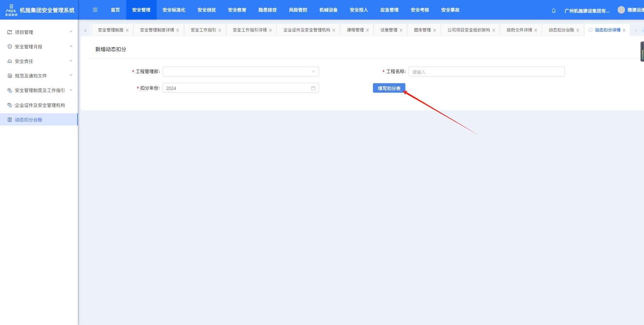Click the 工程名称 input field
644x325 pixels.
coord(486,72)
